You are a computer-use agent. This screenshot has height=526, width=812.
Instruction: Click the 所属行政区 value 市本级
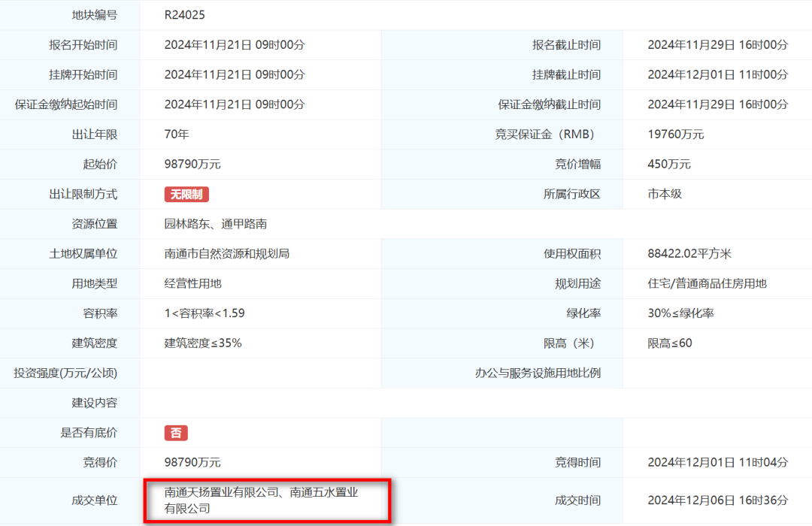click(665, 194)
